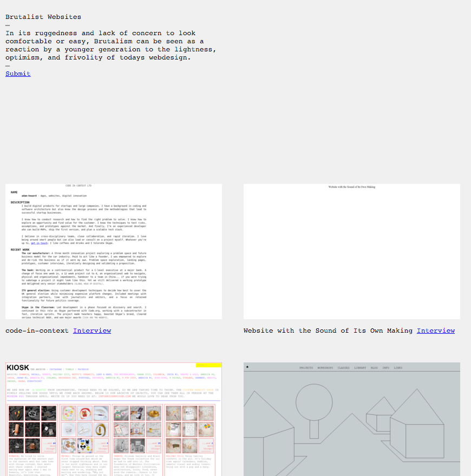Image resolution: width=471 pixels, height=476 pixels.
Task: Click LINKS in the grey preview's nav
Action: tap(398, 368)
